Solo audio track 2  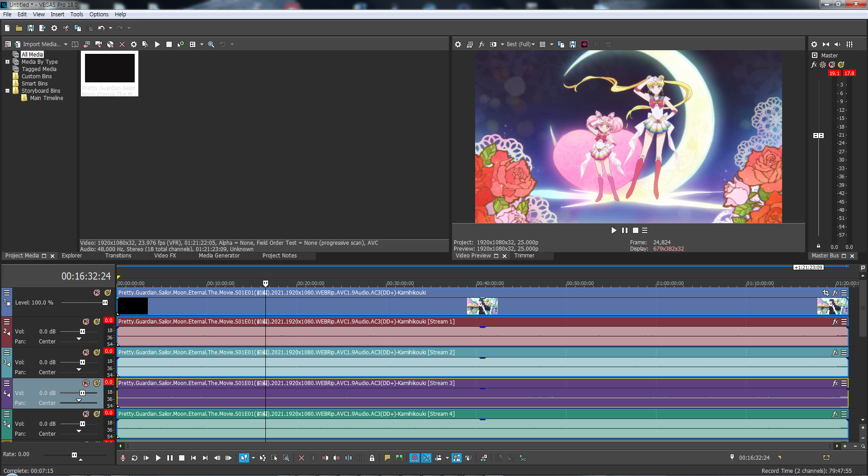97,322
